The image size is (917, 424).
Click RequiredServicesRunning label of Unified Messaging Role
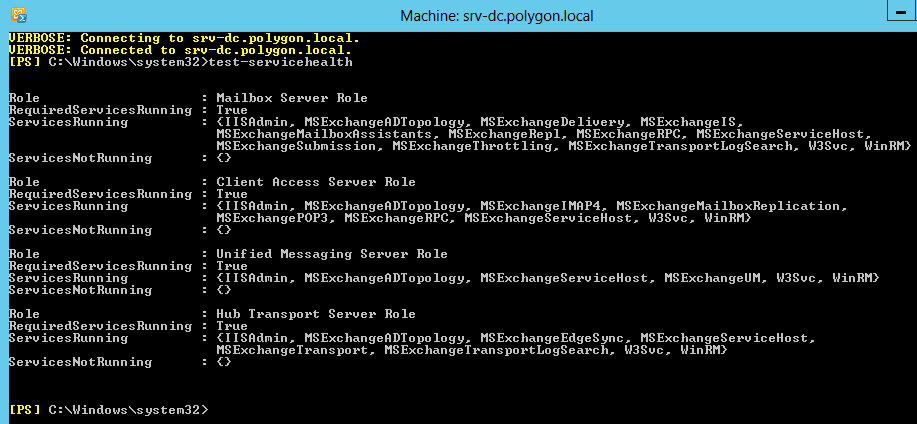pos(100,266)
